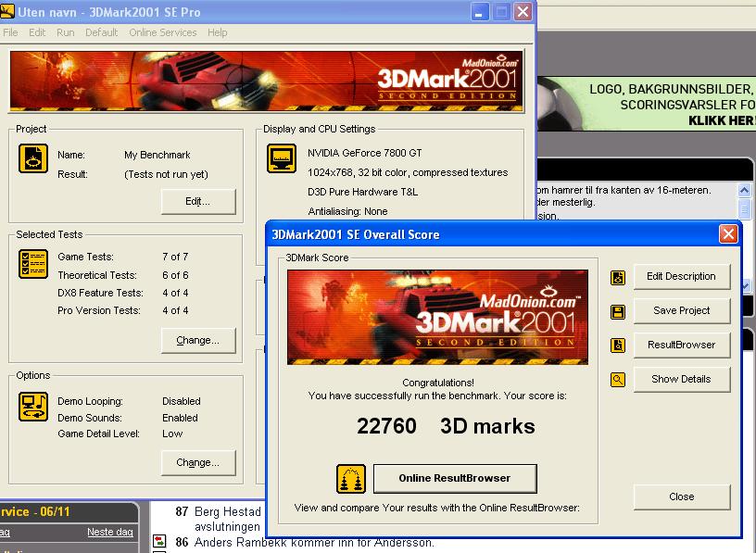Viewport: 756px width, 553px height.
Task: Click the 1024x768, 32 bit color text
Action: [x=408, y=172]
